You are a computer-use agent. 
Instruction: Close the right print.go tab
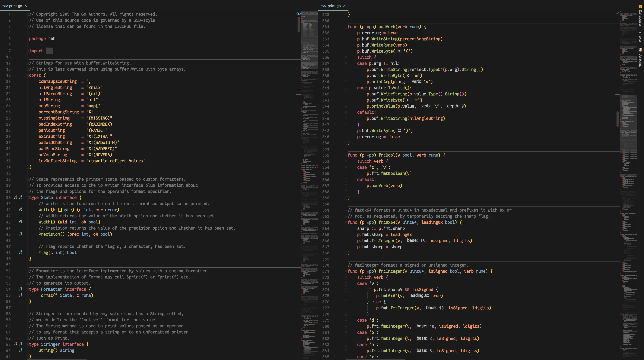[x=344, y=6]
